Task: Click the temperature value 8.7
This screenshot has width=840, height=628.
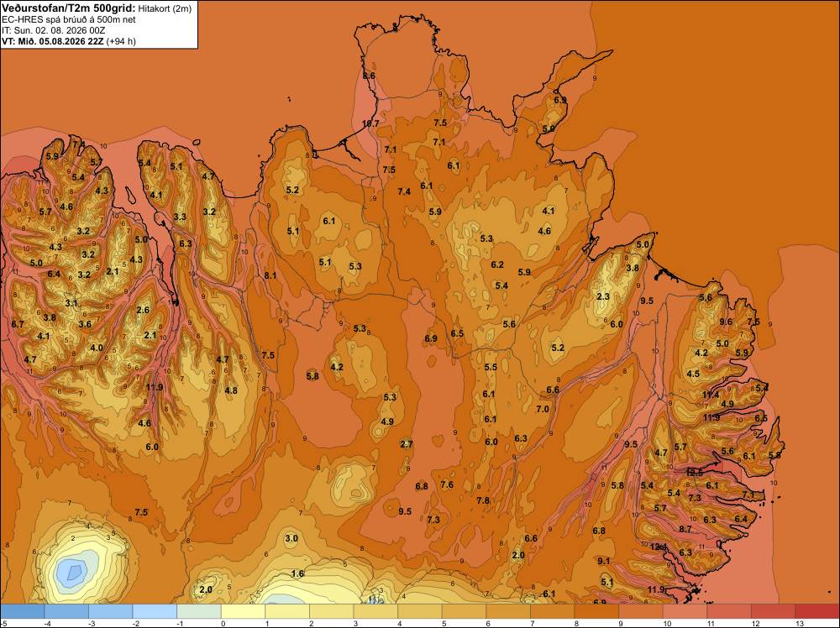Action: pos(685,529)
